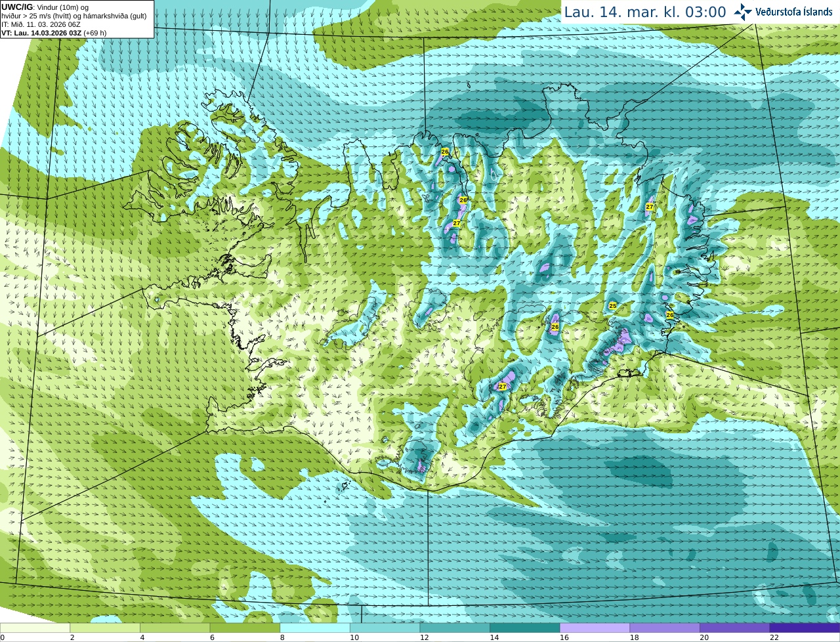Click the yellow 25 gust marker on the map
This screenshot has height=642, width=840.
click(x=613, y=306)
